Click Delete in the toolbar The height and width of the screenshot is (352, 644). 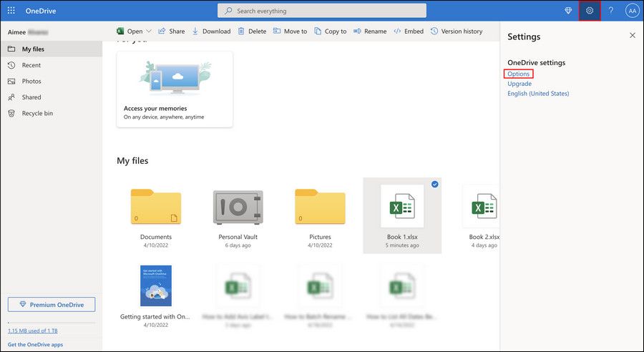[x=252, y=31]
